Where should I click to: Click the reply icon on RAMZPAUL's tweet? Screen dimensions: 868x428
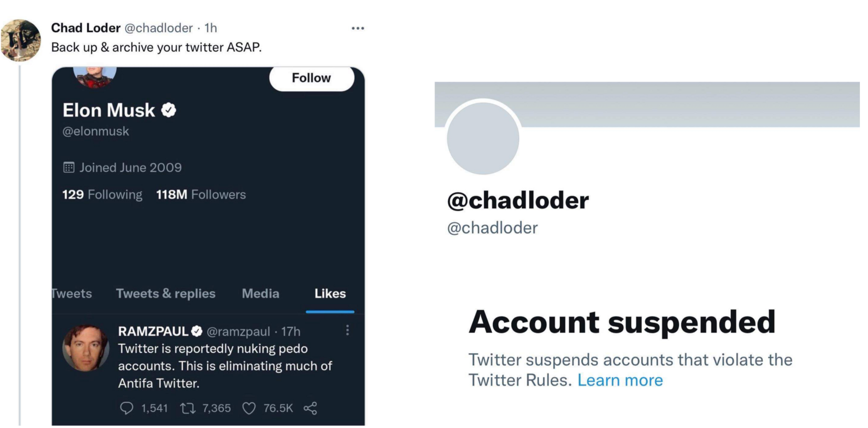tap(127, 408)
